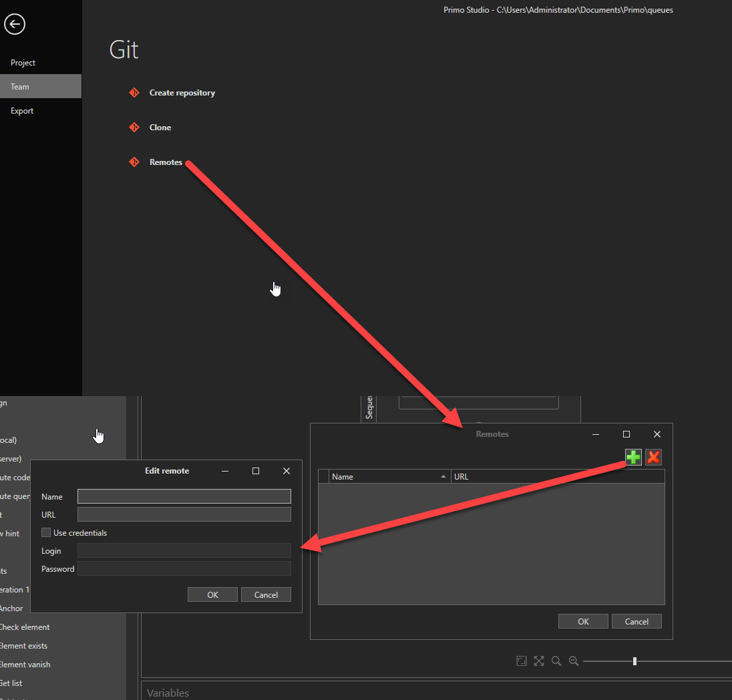Screen dimensions: 732x700
Task: Click the square frame icon beside the zoom controls
Action: pos(522,661)
